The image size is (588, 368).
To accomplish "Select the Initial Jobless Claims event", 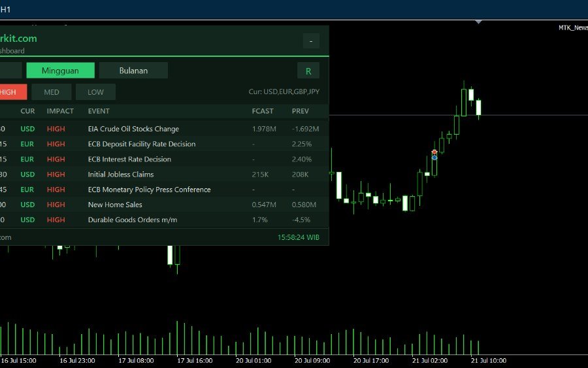I will point(121,175).
